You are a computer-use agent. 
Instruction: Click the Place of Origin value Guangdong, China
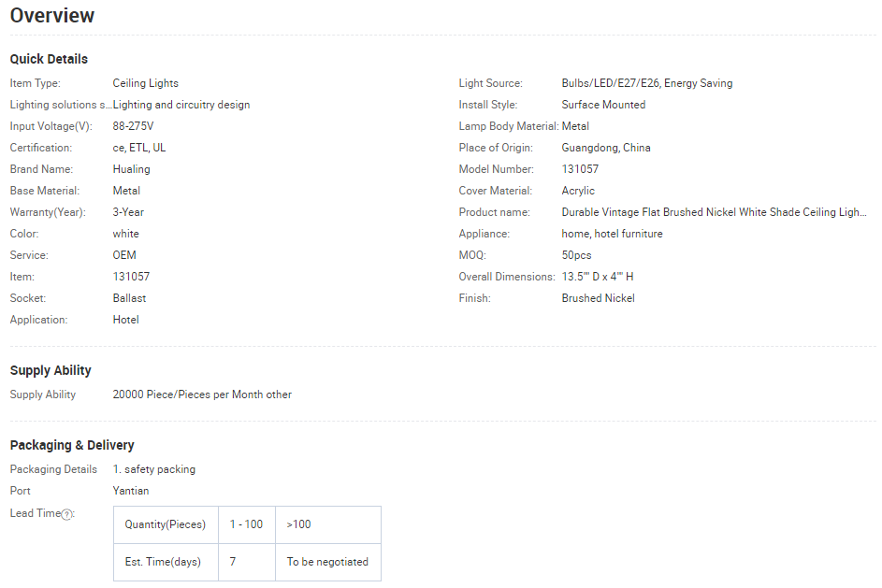[x=606, y=148]
